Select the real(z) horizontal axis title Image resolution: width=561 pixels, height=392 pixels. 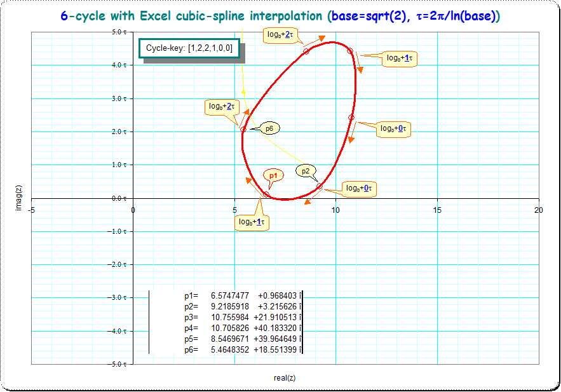click(x=285, y=378)
